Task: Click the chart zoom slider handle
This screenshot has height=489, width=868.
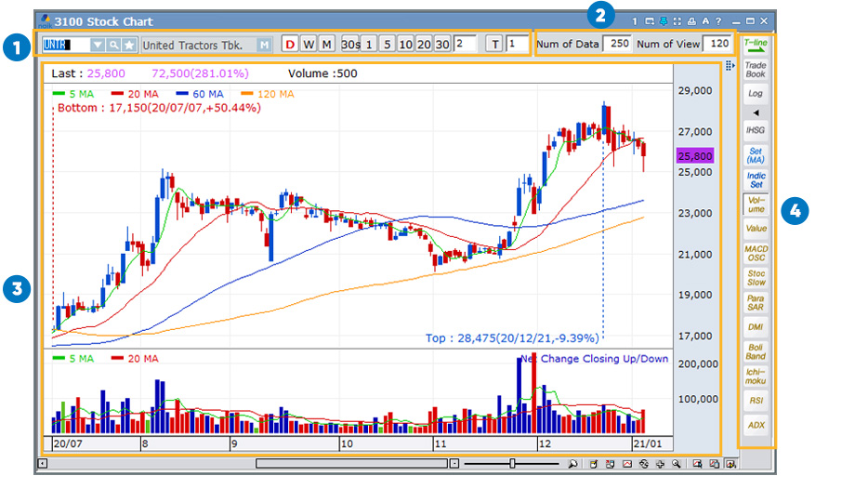Action: coord(512,463)
